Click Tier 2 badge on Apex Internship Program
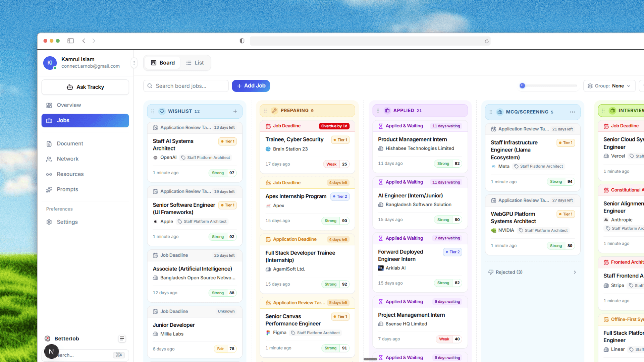This screenshot has height=362, width=644. (x=340, y=196)
